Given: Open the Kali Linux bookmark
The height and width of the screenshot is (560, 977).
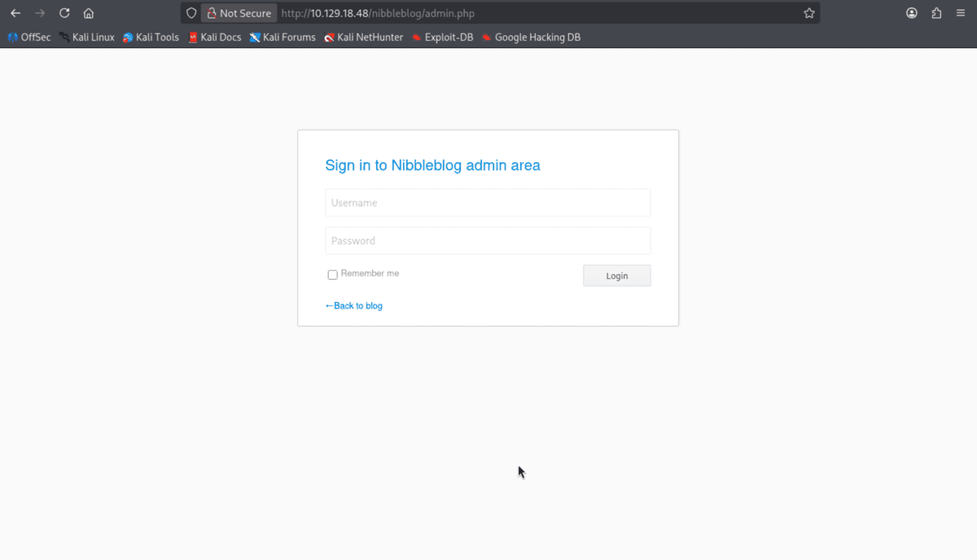Looking at the screenshot, I should [86, 37].
